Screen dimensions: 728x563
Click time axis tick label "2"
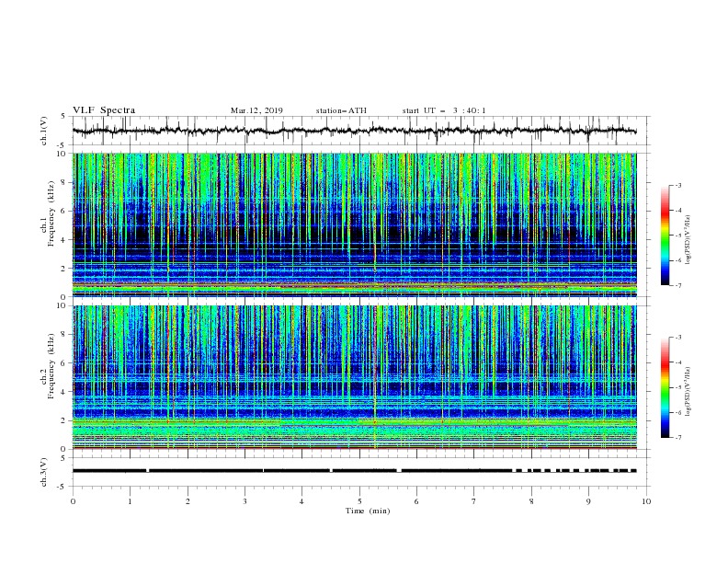(x=188, y=501)
